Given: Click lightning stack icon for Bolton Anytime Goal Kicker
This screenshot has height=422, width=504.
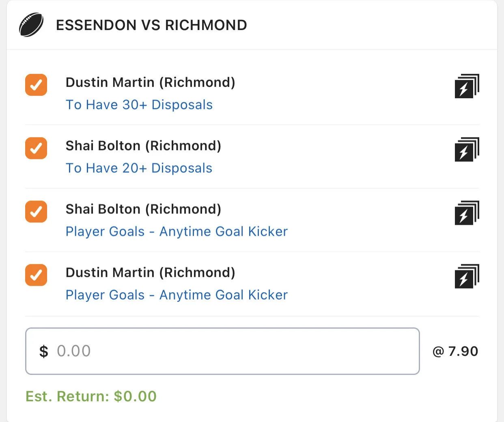Looking at the screenshot, I should pos(467,213).
